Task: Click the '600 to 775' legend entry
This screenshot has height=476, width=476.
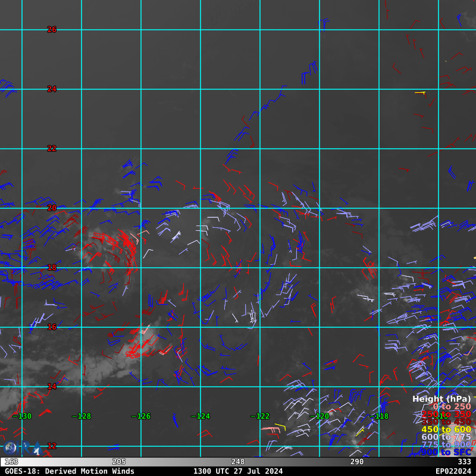Action: (446, 437)
